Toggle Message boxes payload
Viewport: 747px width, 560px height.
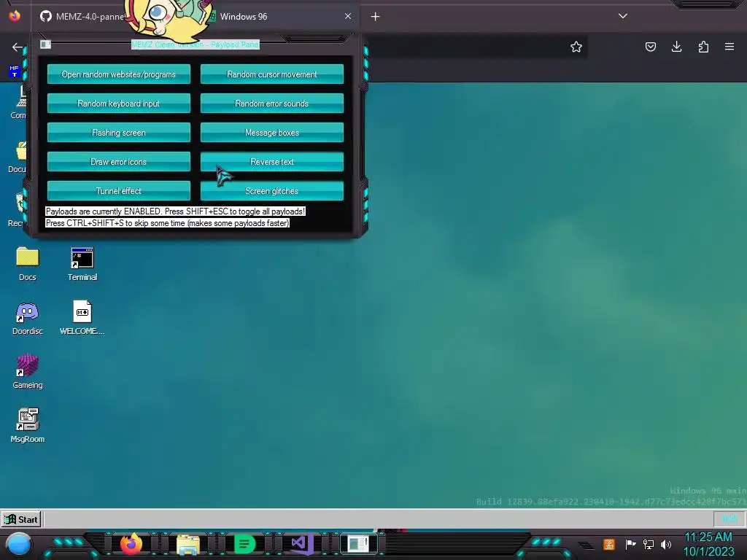point(271,133)
